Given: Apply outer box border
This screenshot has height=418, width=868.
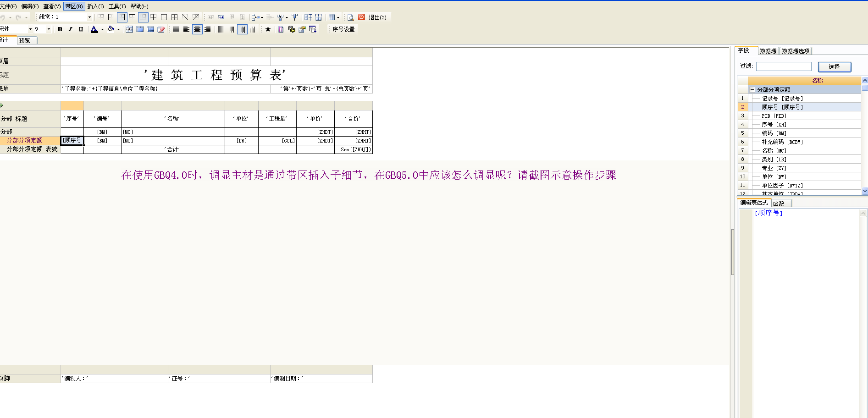Looking at the screenshot, I should click(164, 17).
